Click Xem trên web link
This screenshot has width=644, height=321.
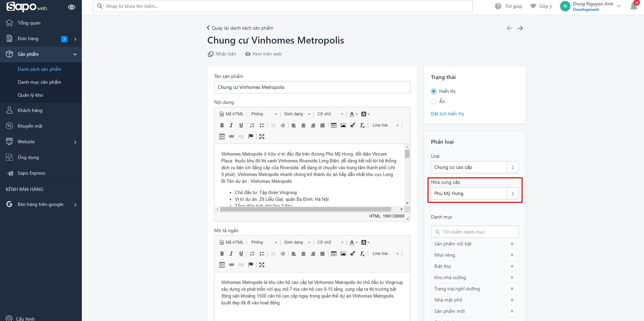[x=264, y=54]
